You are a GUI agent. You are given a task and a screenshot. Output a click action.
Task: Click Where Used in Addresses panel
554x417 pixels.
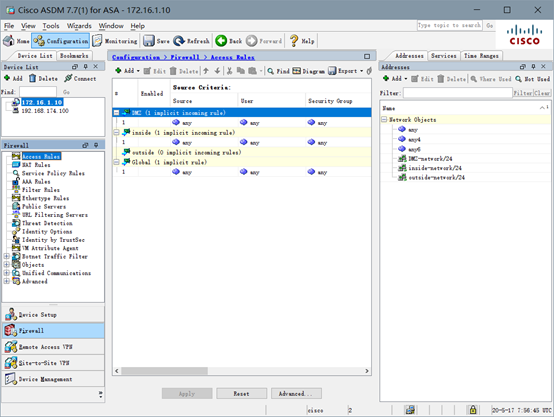[x=491, y=79]
